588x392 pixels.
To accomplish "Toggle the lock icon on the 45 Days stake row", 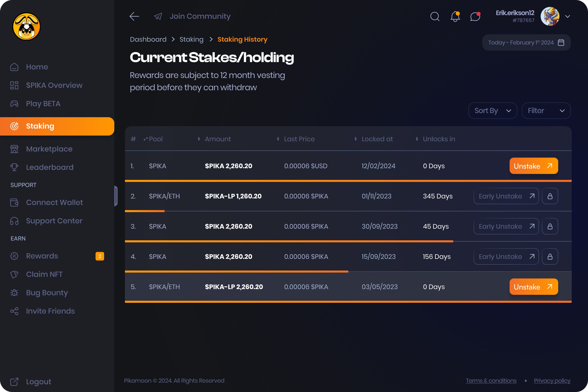I will [550, 226].
